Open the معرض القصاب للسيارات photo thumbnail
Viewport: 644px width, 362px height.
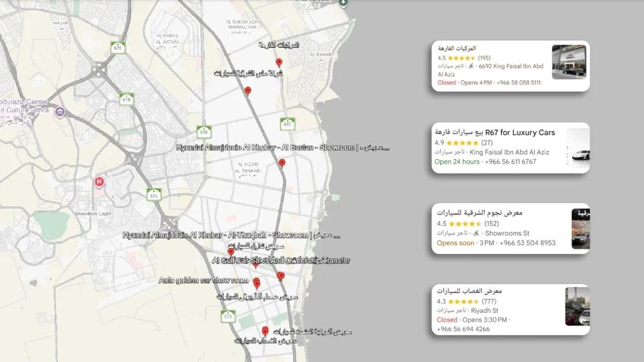tap(577, 307)
